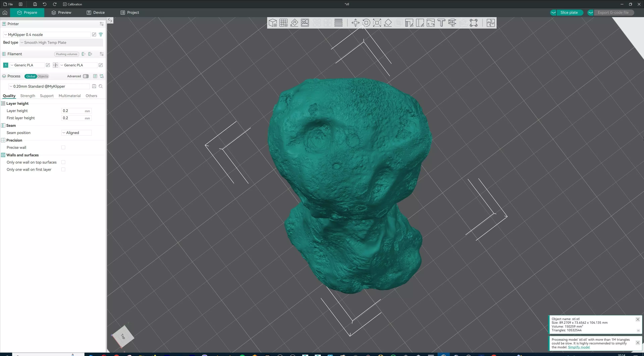Viewport: 644px width, 356px height.
Task: Select the Scale tool
Action: 377,23
